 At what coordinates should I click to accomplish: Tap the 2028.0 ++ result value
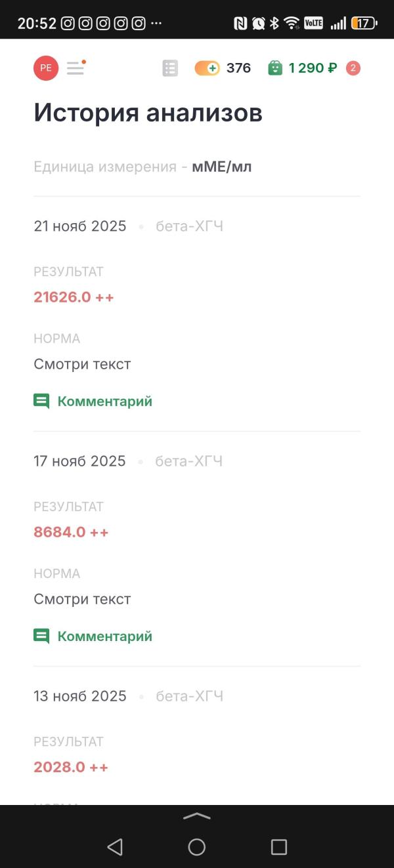coord(71,767)
